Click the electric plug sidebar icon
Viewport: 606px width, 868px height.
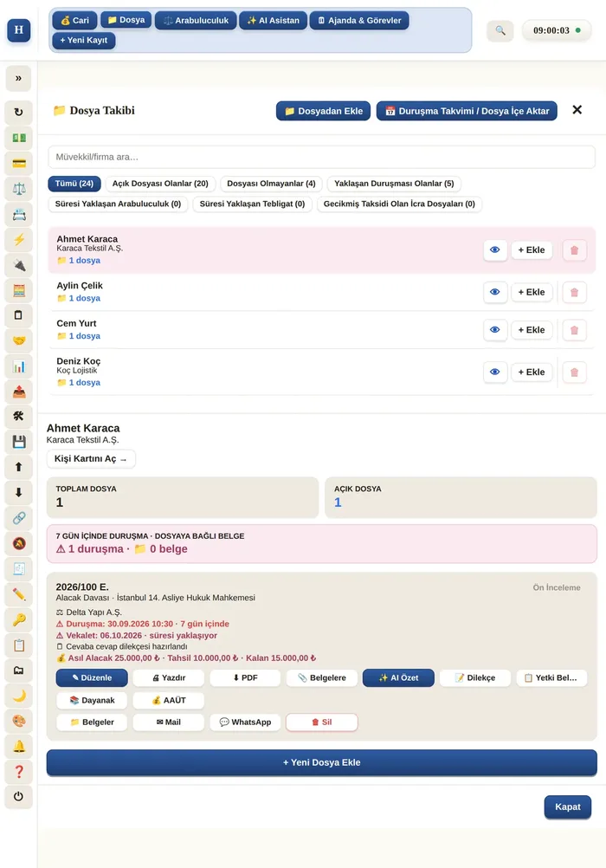point(19,265)
